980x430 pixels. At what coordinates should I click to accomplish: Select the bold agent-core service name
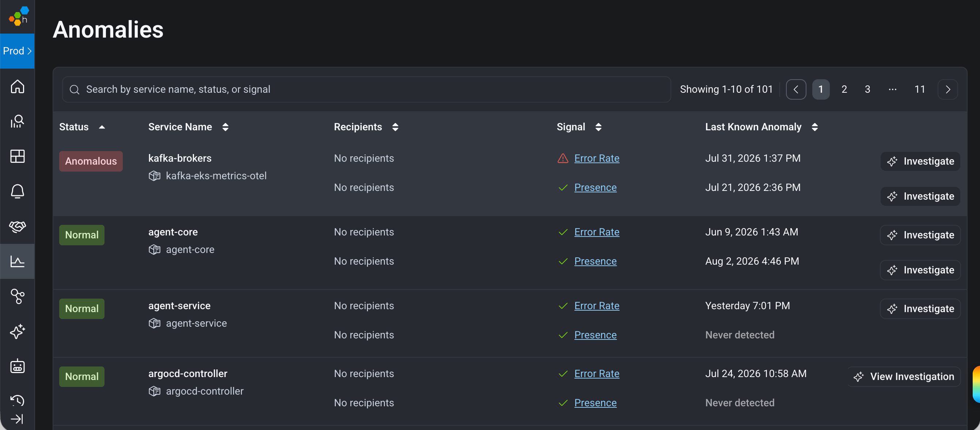click(173, 232)
